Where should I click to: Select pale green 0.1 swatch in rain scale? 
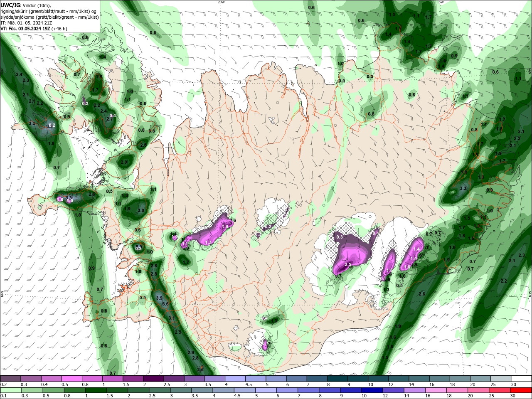[x=11, y=390]
